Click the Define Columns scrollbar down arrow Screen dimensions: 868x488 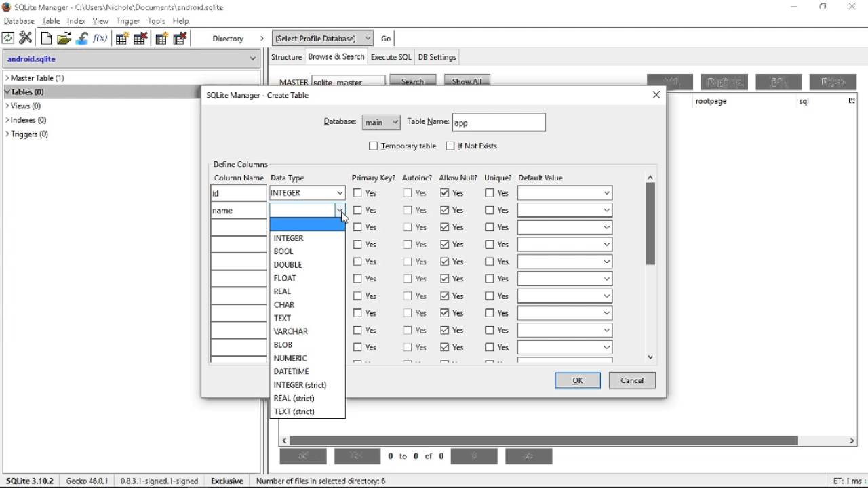pyautogui.click(x=650, y=357)
